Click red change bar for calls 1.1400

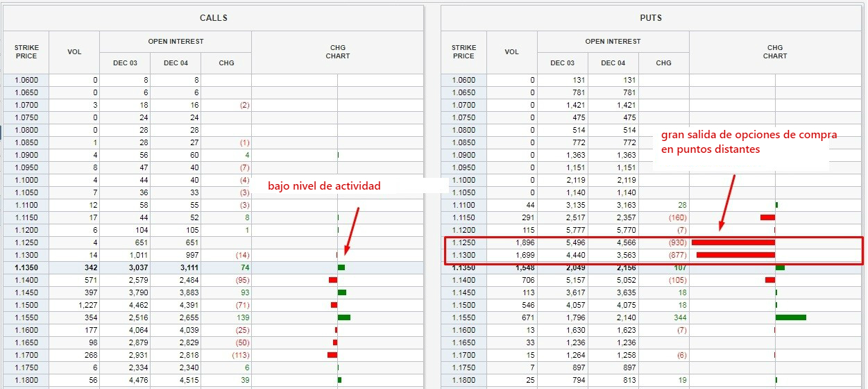point(333,280)
